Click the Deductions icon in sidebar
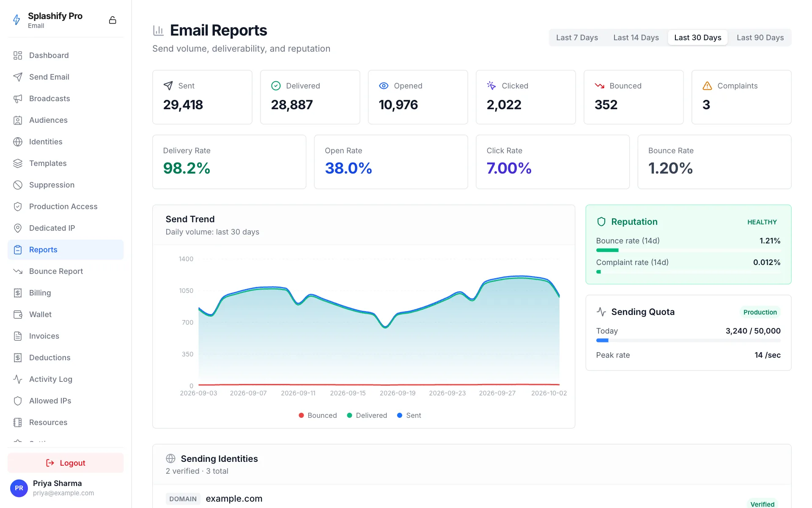 pyautogui.click(x=18, y=358)
